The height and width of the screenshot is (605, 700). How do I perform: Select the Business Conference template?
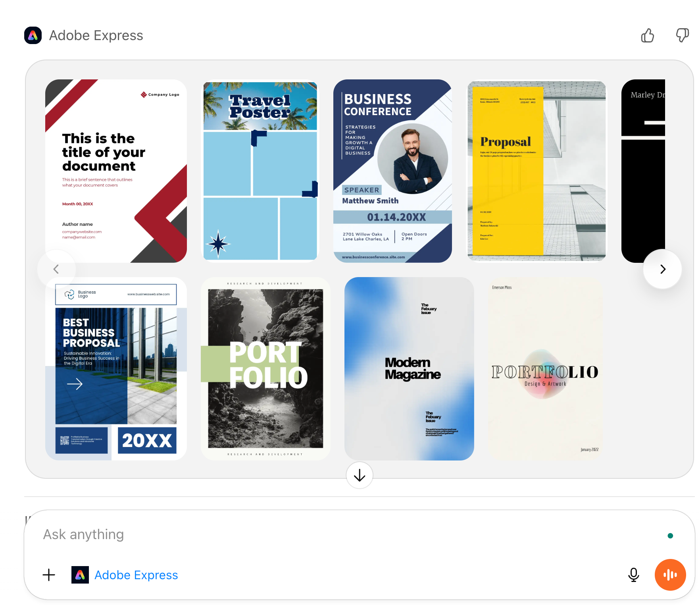[392, 171]
